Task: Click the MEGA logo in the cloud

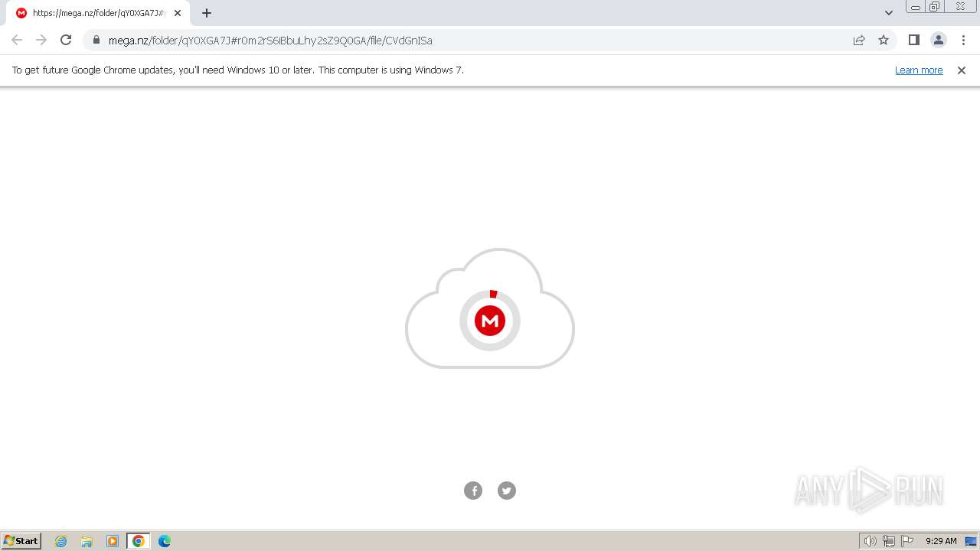Action: point(490,321)
